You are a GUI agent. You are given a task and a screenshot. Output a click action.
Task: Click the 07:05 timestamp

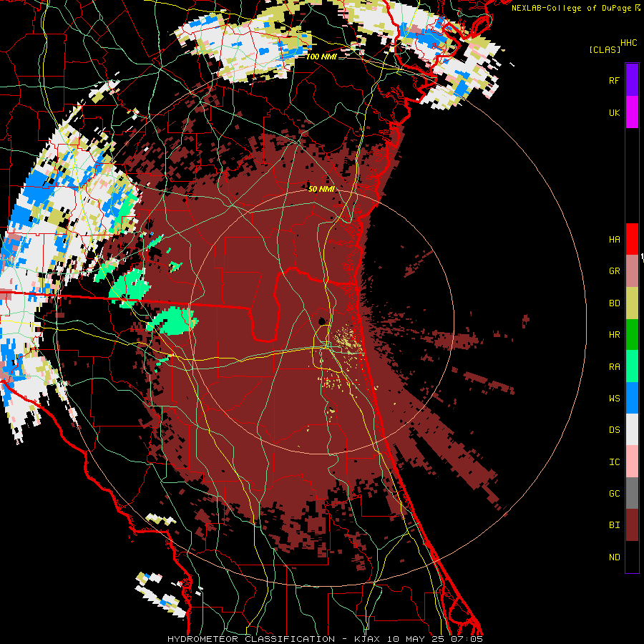click(x=466, y=639)
